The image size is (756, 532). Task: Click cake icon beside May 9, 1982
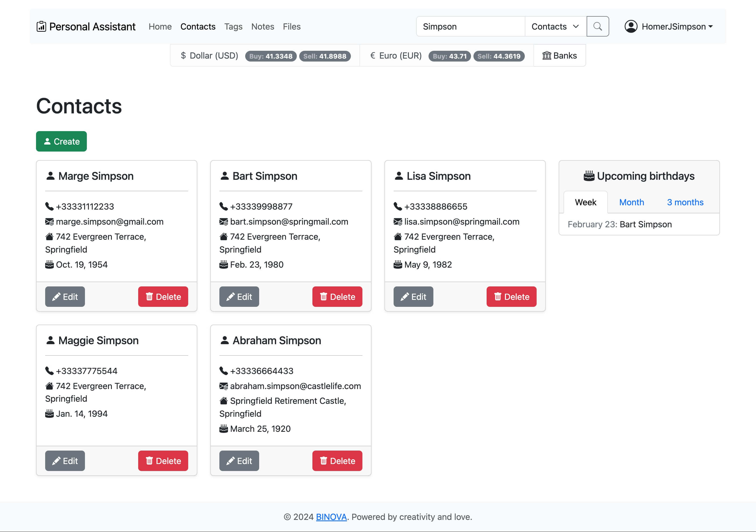(x=398, y=264)
